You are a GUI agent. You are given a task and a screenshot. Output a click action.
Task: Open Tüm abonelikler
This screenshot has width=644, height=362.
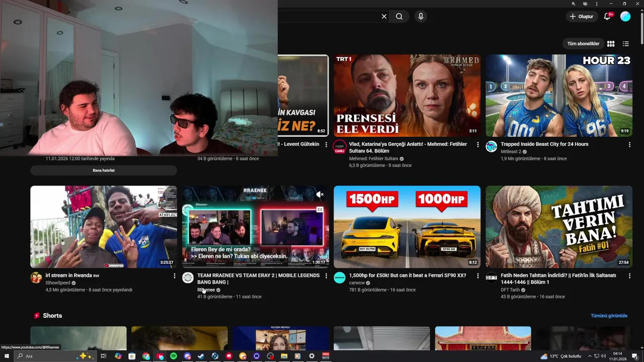click(x=583, y=44)
